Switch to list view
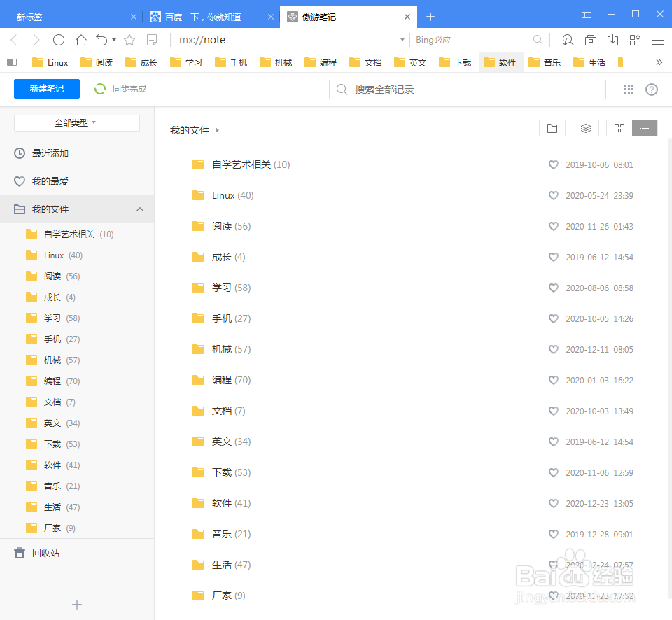 coord(645,128)
